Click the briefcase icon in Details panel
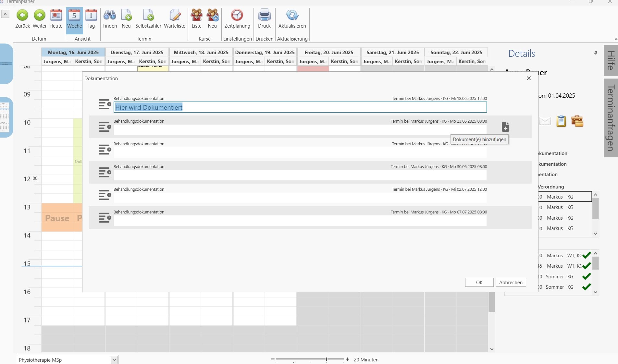Viewport: 618px width, 364px height. (578, 121)
